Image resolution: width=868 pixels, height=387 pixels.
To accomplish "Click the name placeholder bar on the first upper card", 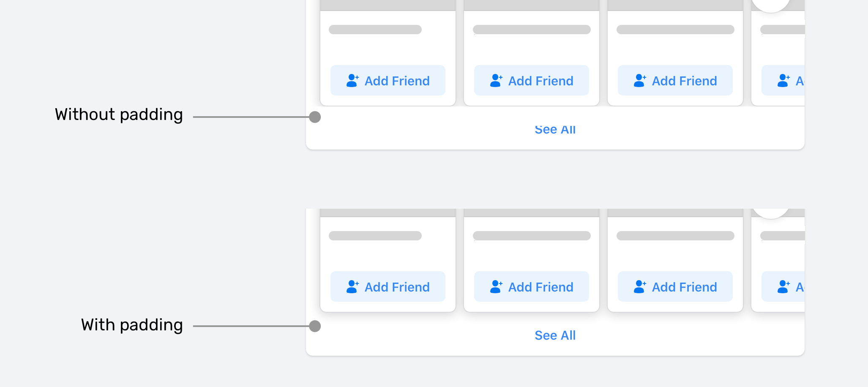I will (x=375, y=30).
